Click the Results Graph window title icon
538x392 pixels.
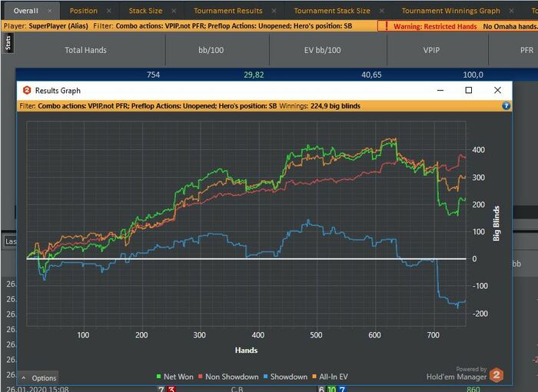tap(27, 90)
